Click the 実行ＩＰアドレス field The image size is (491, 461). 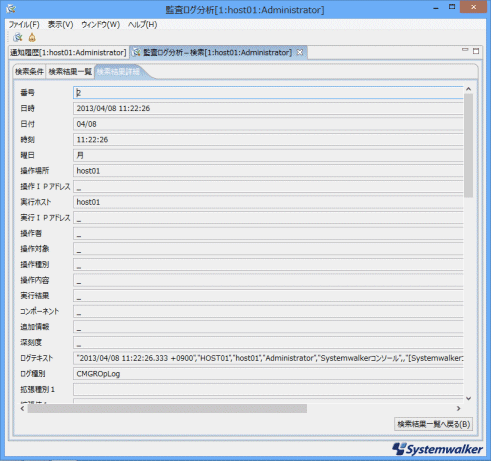pyautogui.click(x=268, y=218)
